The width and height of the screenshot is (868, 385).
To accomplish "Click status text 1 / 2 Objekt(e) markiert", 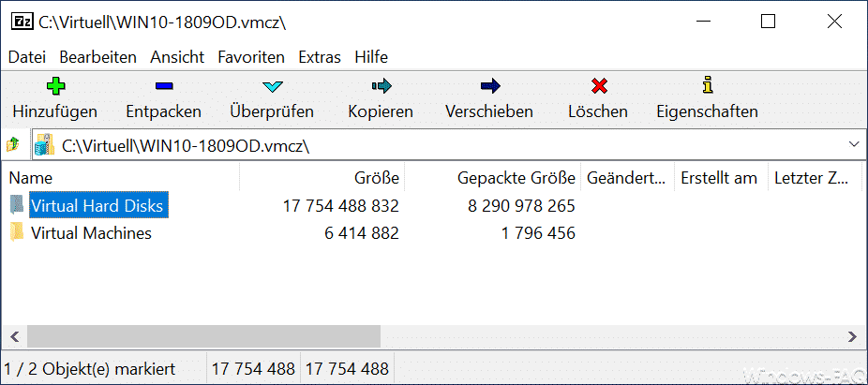I will point(90,368).
